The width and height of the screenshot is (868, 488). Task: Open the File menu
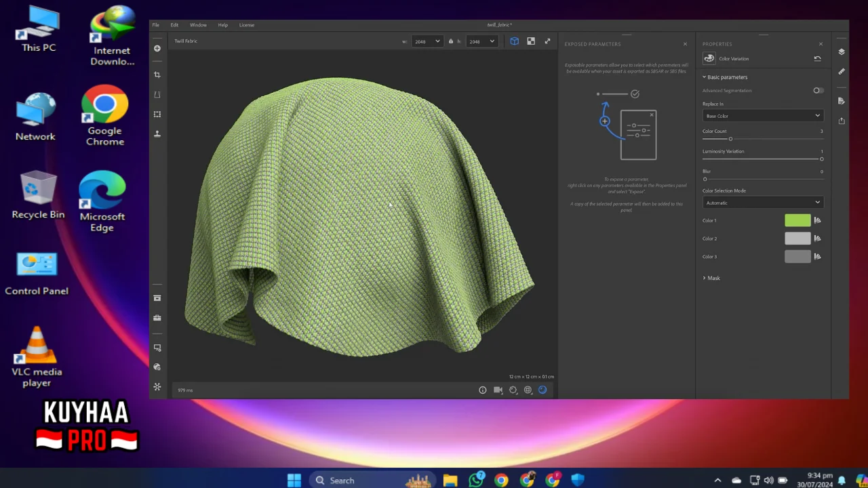(155, 25)
